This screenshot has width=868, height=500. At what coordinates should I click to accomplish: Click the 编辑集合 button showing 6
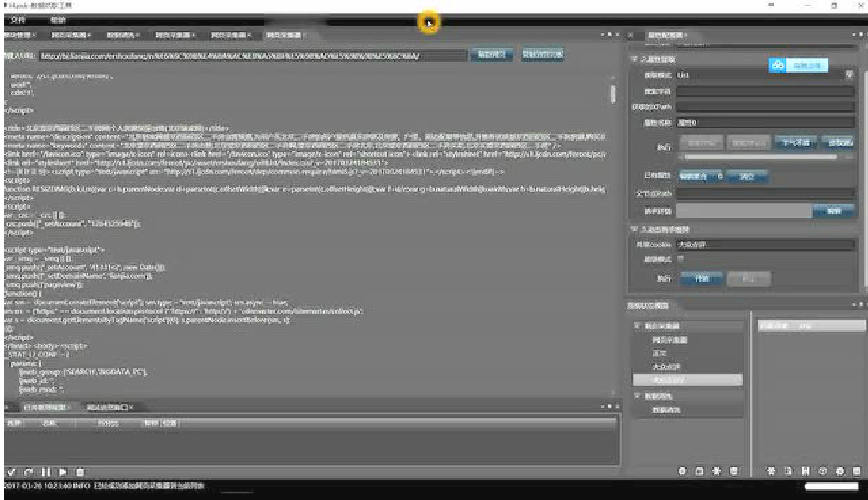[702, 176]
